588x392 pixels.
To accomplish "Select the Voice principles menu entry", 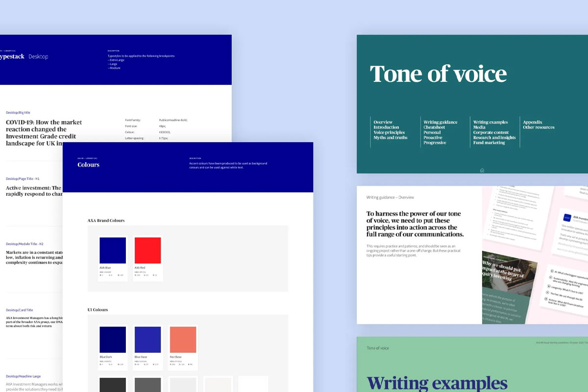I will pos(389,132).
